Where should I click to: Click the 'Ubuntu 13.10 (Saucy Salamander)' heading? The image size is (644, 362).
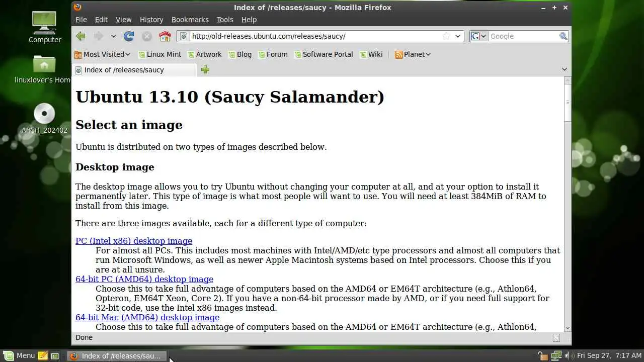coord(230,97)
